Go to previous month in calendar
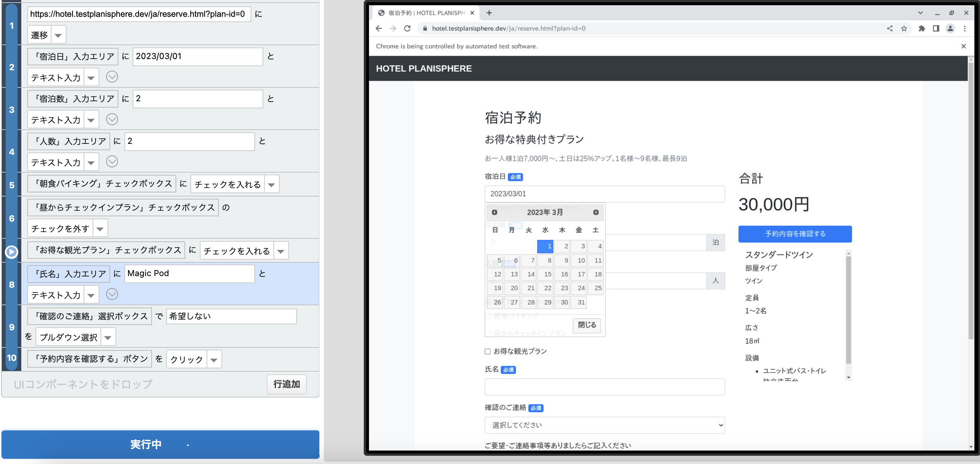 494,213
